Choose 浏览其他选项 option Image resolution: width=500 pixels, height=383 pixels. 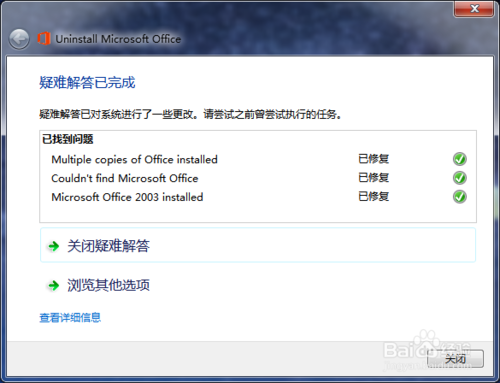(x=258, y=285)
